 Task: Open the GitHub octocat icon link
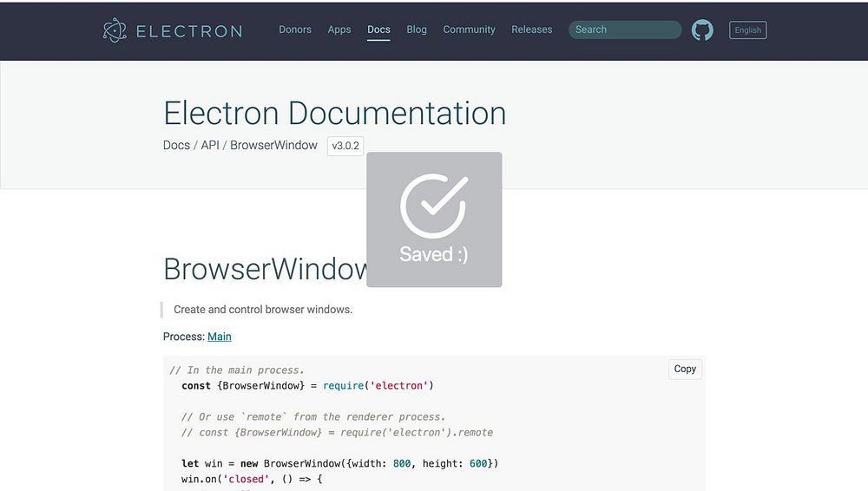tap(702, 29)
